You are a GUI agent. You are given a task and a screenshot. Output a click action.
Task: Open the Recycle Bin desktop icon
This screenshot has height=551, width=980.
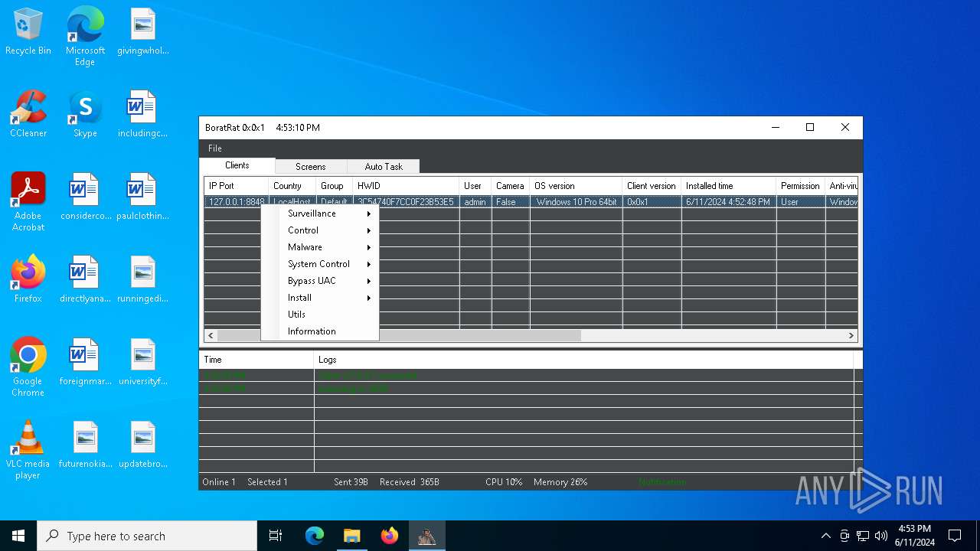click(28, 32)
